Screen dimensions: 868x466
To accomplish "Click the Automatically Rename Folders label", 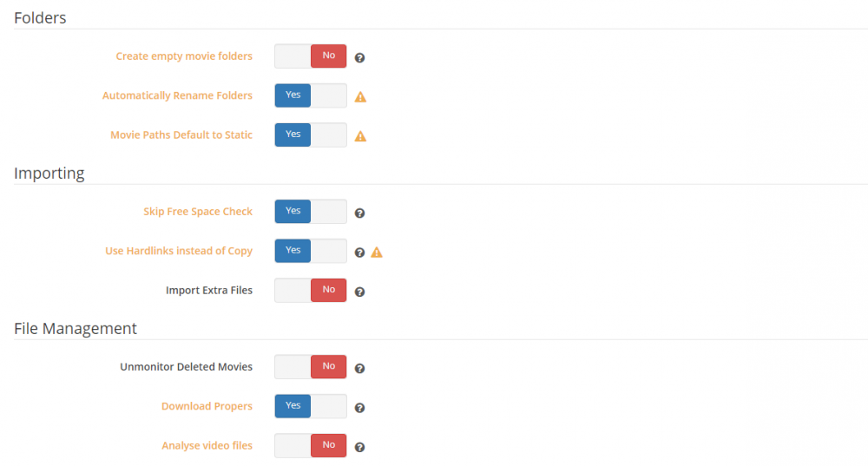I will pos(177,95).
